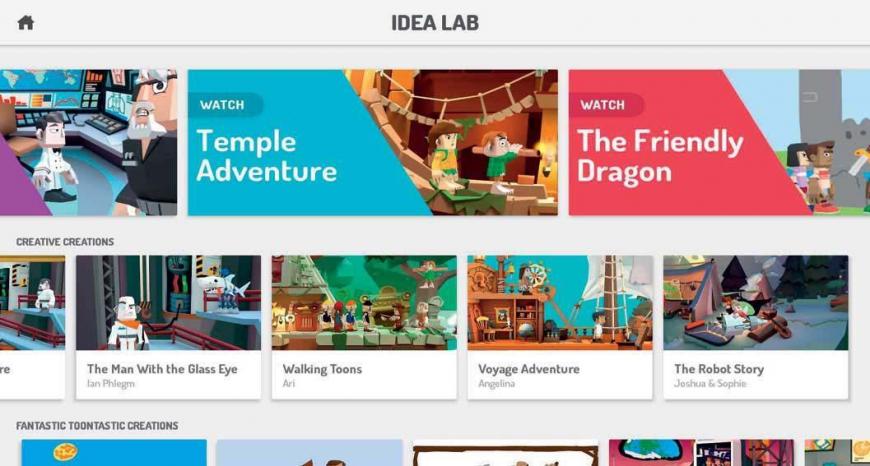870x466 pixels.
Task: Click the Creative Creations section heading
Action: [x=65, y=242]
